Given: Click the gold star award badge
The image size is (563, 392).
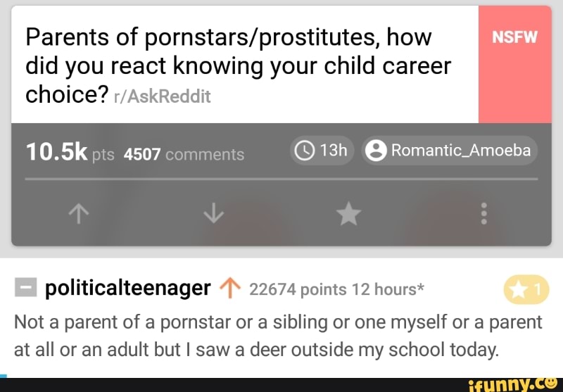Looking at the screenshot, I should coord(526,289).
